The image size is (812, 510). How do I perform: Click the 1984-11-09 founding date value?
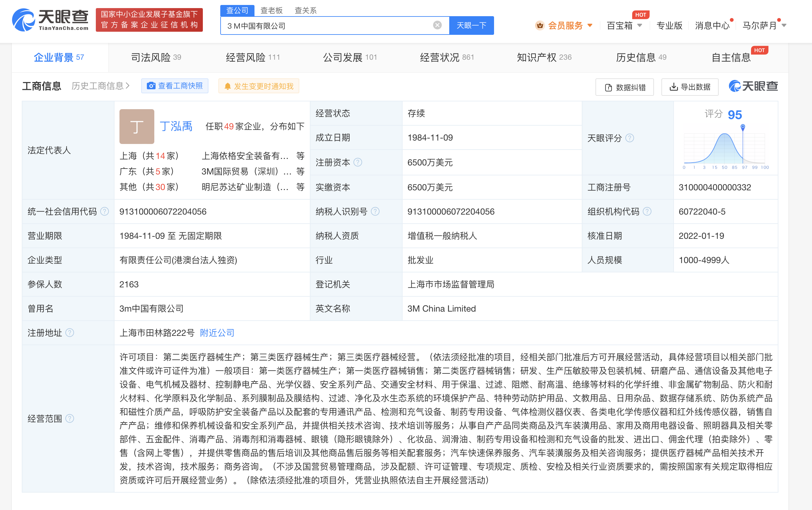[x=430, y=137]
